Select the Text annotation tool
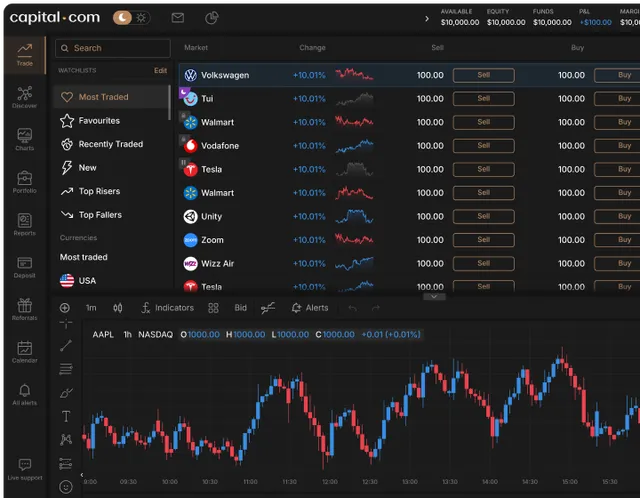Image resolution: width=640 pixels, height=498 pixels. point(66,416)
